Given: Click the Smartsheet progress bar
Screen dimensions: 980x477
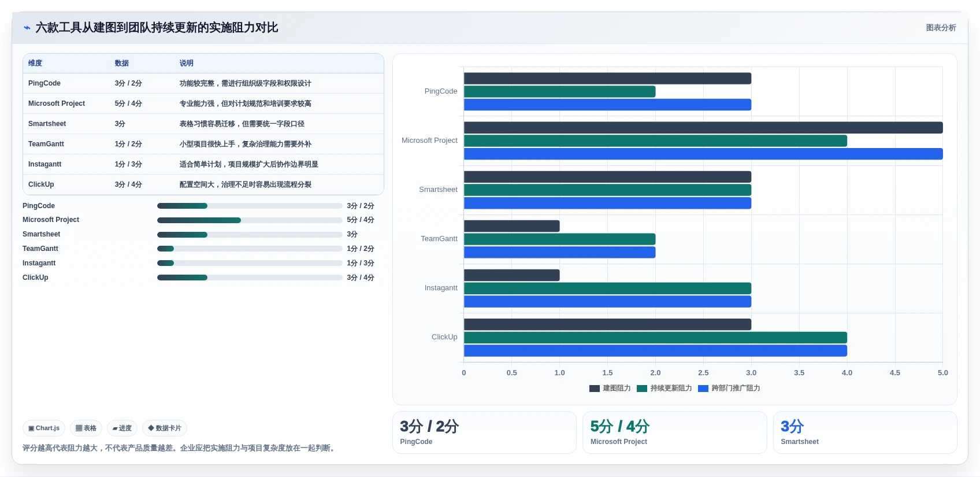Looking at the screenshot, I should 250,235.
